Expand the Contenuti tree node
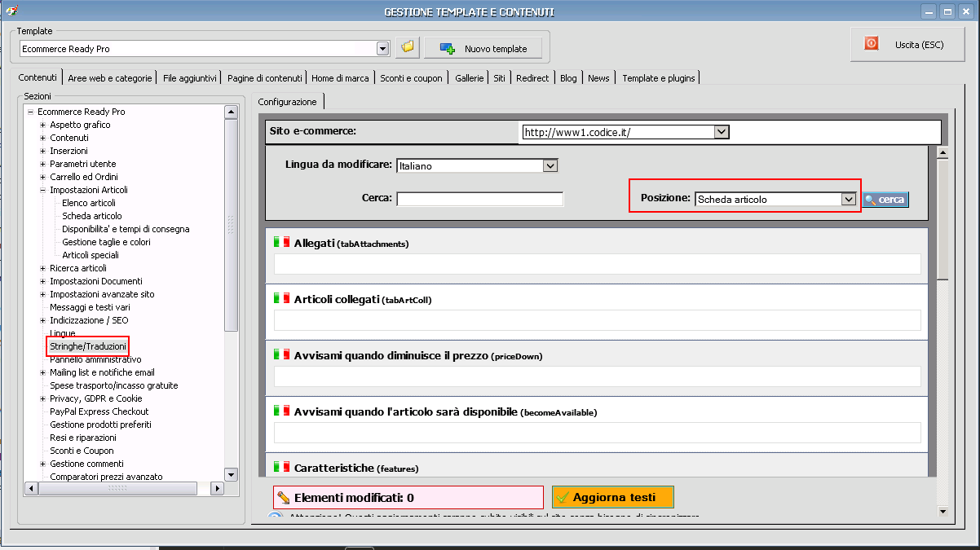This screenshot has height=550, width=980. point(42,138)
